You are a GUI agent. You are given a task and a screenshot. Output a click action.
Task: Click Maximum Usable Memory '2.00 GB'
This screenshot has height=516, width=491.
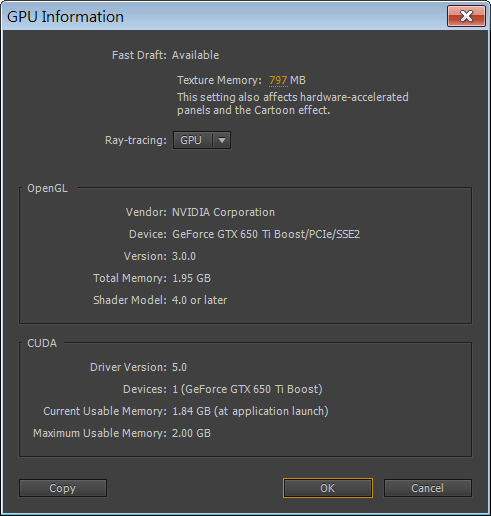[191, 433]
